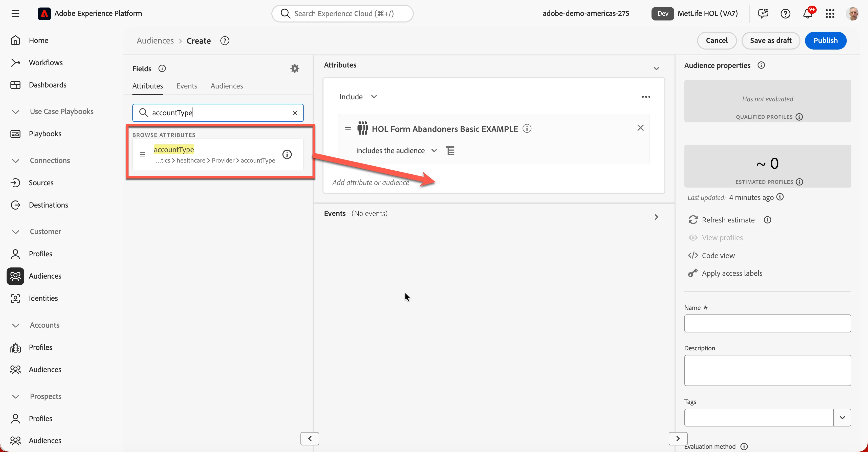Viewport: 868px width, 452px height.
Task: Publish the audience
Action: pyautogui.click(x=826, y=40)
